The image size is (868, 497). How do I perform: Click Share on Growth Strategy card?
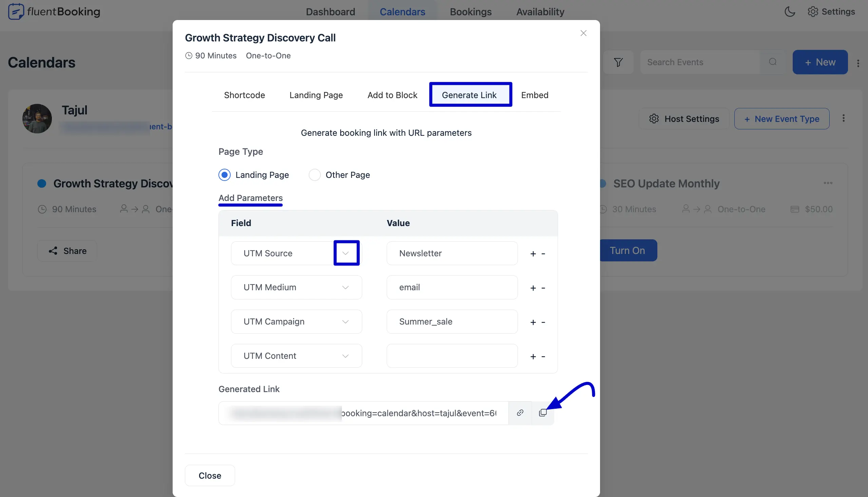67,251
